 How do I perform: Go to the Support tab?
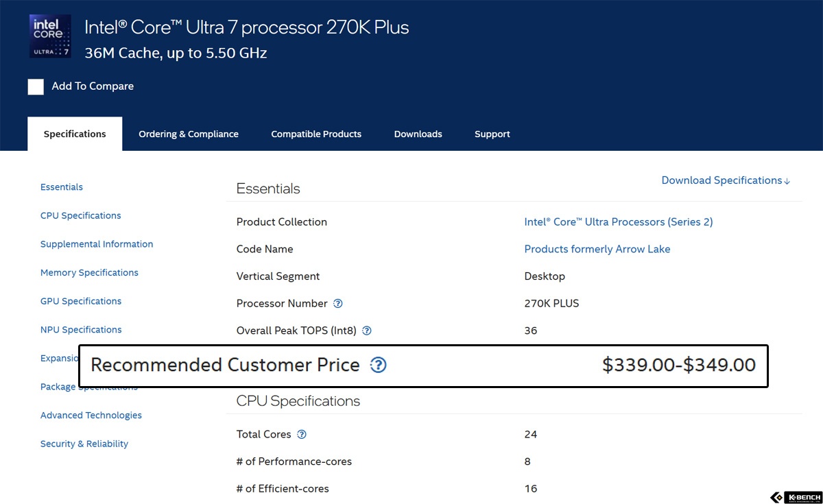492,134
